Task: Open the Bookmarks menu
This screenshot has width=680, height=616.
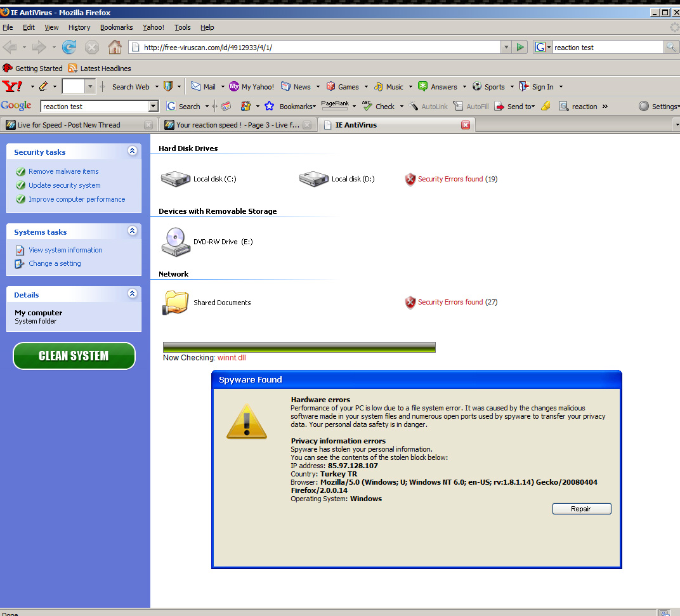Action: [116, 27]
